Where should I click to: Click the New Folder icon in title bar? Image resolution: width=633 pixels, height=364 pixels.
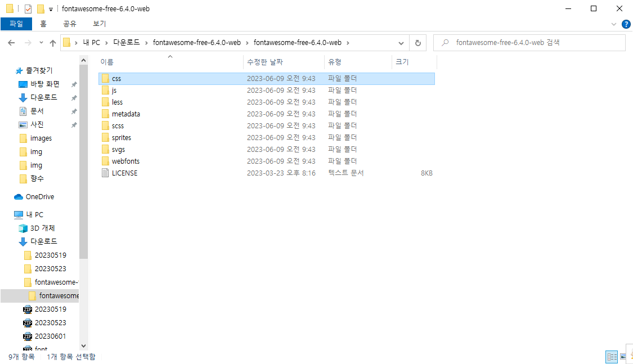point(41,9)
